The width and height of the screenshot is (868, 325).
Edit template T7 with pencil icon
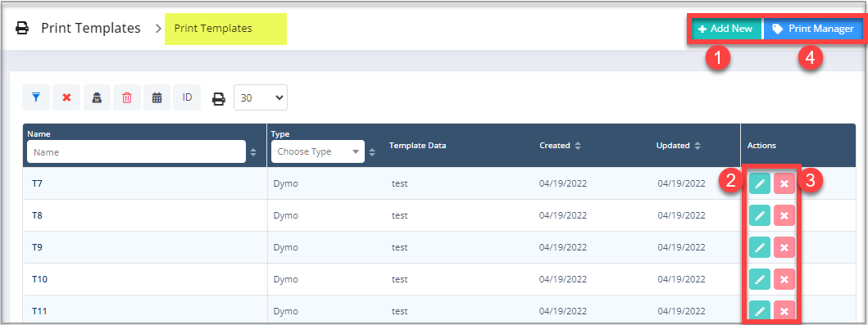pos(760,183)
